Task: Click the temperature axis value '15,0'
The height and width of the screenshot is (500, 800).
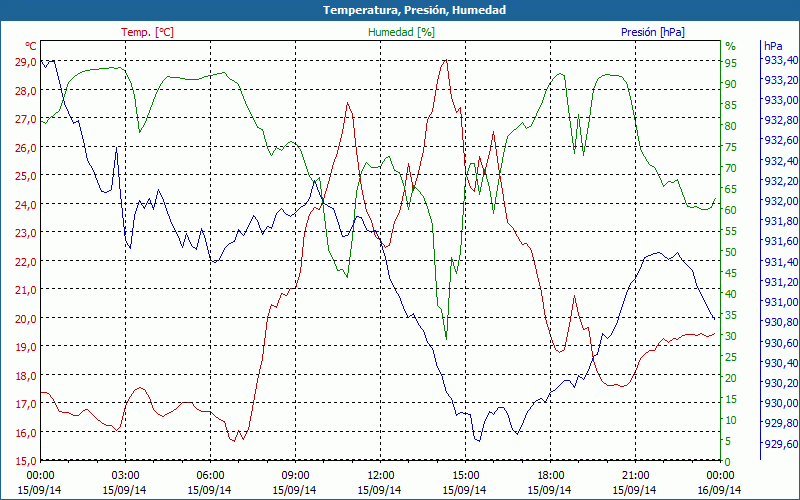Action: (27, 461)
